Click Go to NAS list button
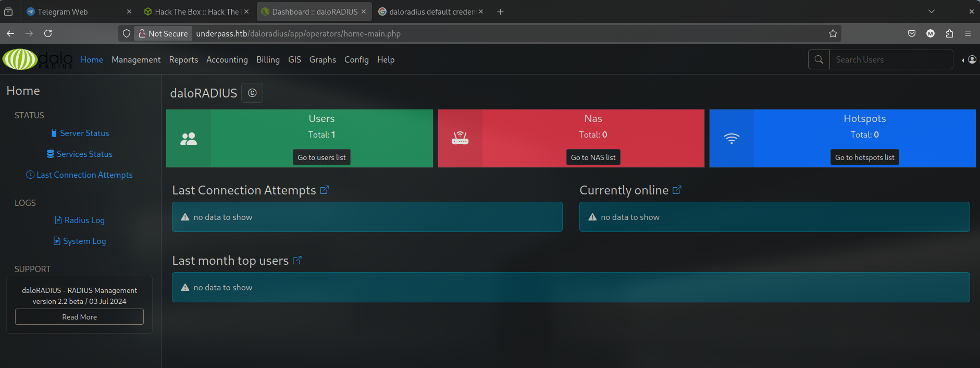980x368 pixels. 593,157
